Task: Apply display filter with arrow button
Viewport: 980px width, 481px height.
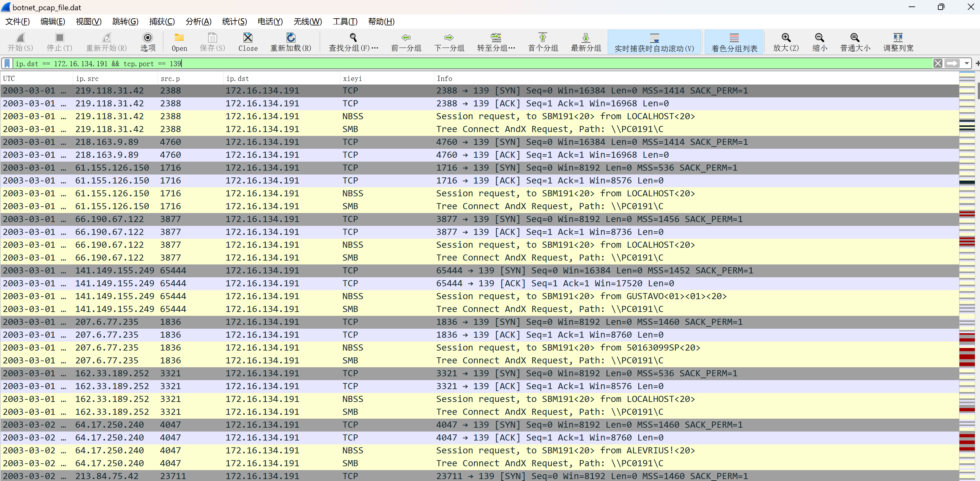Action: [952, 63]
